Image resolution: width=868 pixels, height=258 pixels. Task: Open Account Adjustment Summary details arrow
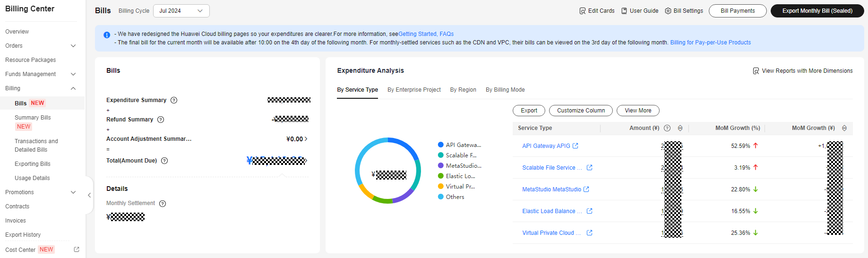[306, 139]
